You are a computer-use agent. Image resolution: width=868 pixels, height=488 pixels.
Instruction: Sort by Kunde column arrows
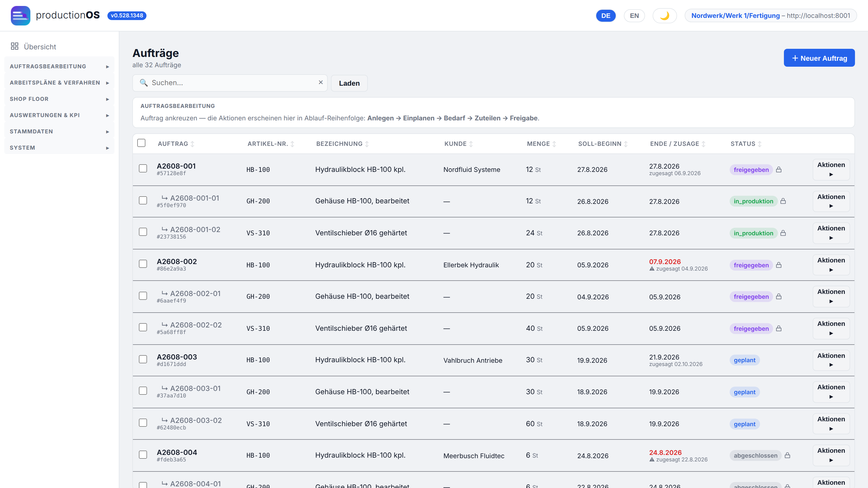coord(471,144)
